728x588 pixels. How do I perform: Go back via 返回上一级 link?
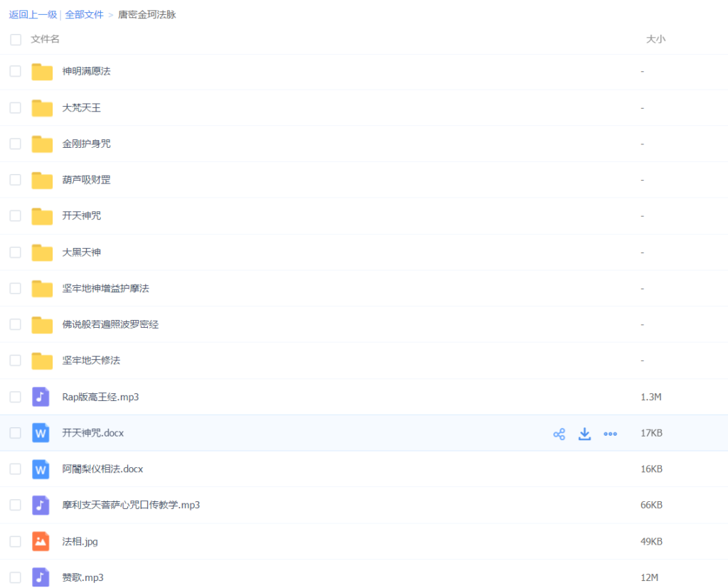33,14
